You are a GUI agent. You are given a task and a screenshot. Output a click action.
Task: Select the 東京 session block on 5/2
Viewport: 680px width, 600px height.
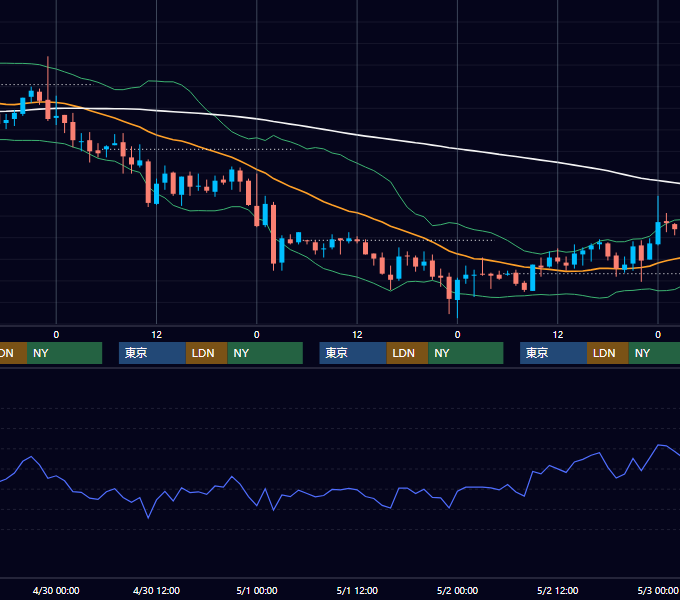tap(553, 353)
